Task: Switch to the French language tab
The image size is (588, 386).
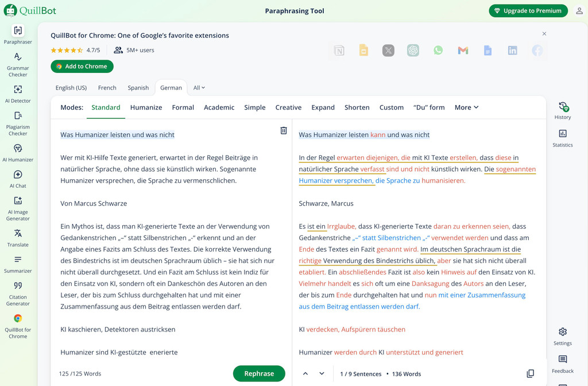Action: [107, 88]
